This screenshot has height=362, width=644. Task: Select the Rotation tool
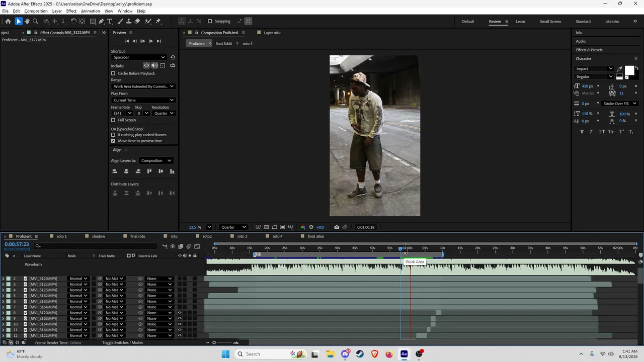(73, 21)
